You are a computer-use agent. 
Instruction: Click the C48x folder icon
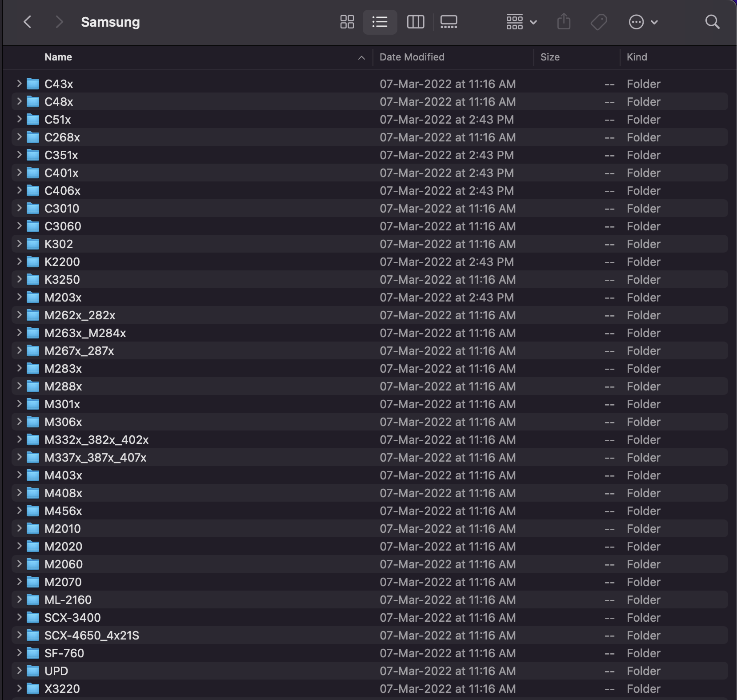coord(33,102)
